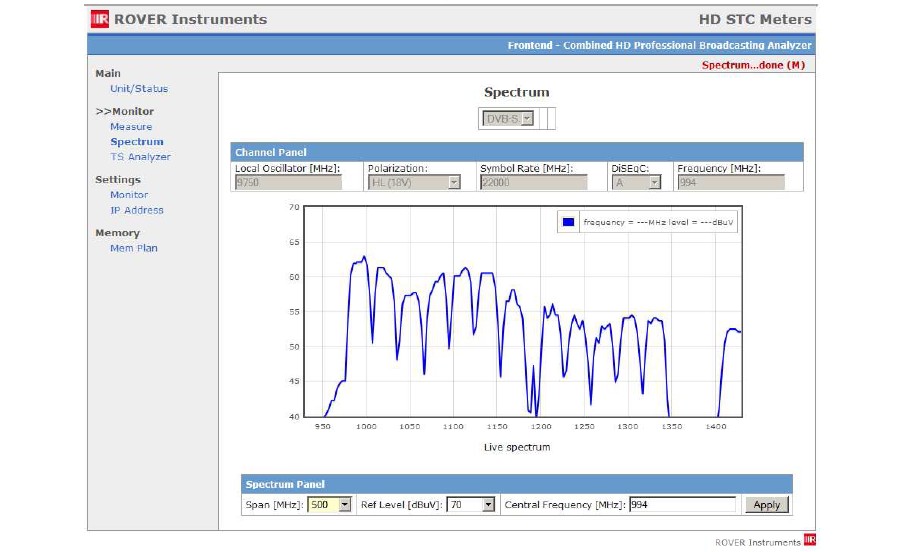Click the ROVER Instruments logo icon in header
This screenshot has height=552, width=904.
(x=100, y=19)
